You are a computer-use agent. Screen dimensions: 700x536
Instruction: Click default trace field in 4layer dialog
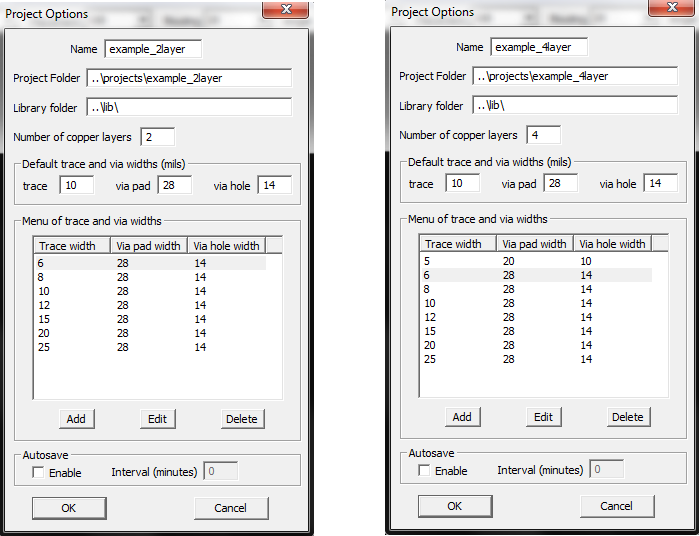[462, 183]
